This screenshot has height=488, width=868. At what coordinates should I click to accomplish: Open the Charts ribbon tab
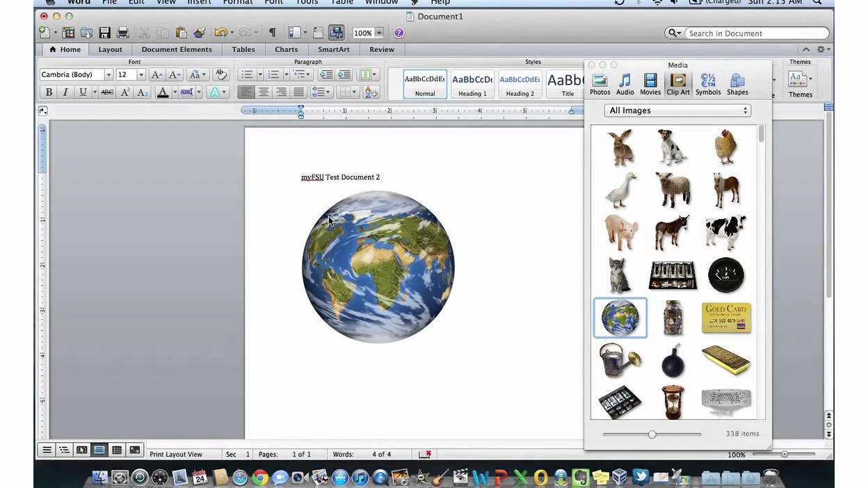coord(286,49)
